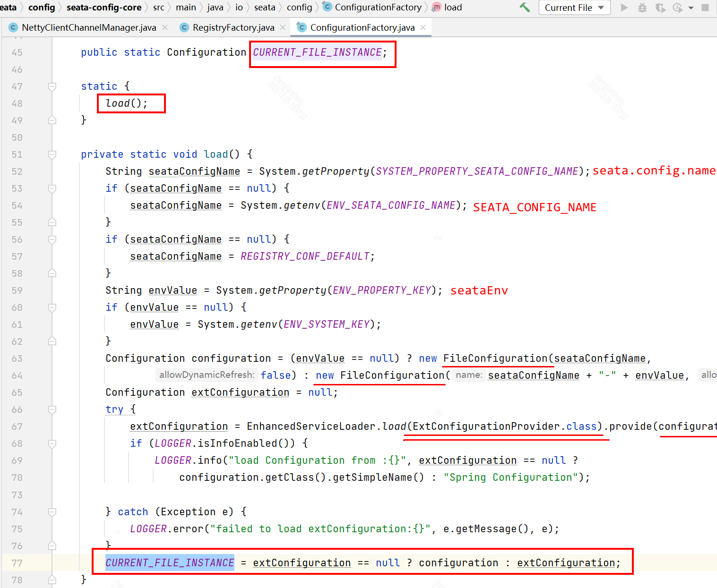Click REGISTRY_CONF_DEFAULT constant
This screenshot has height=588, width=717.
pyautogui.click(x=305, y=256)
